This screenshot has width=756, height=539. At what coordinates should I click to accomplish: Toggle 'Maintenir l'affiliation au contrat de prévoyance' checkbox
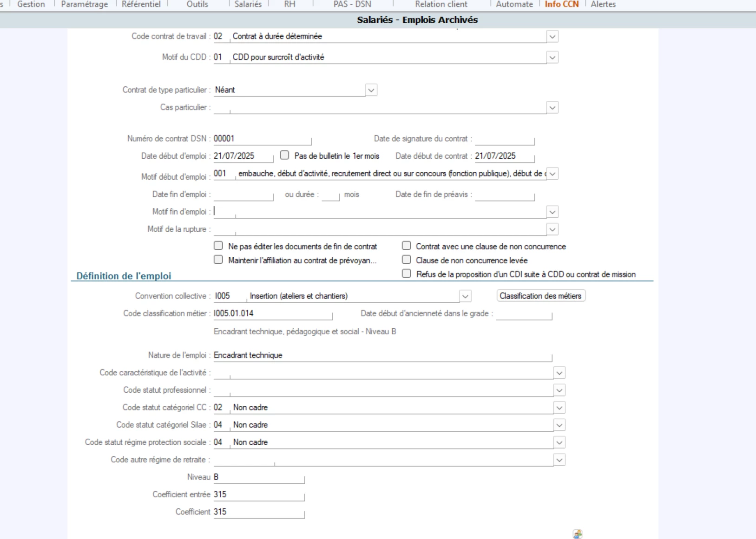[218, 260]
